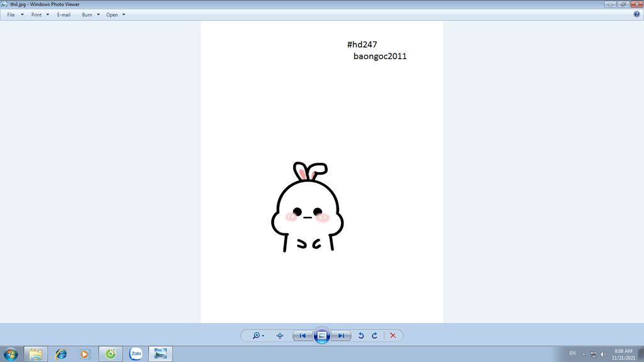
Task: Open Zalo from the taskbar
Action: (135, 354)
